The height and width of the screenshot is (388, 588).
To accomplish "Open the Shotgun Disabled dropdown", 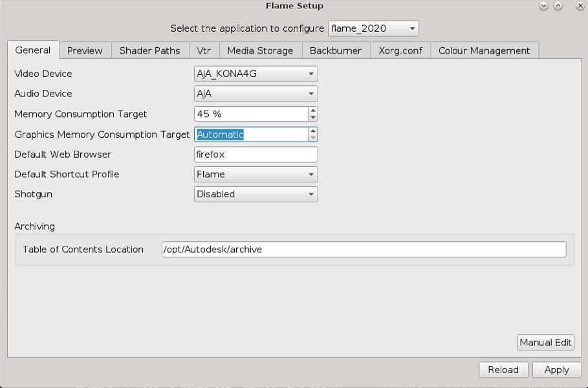I will (x=256, y=194).
